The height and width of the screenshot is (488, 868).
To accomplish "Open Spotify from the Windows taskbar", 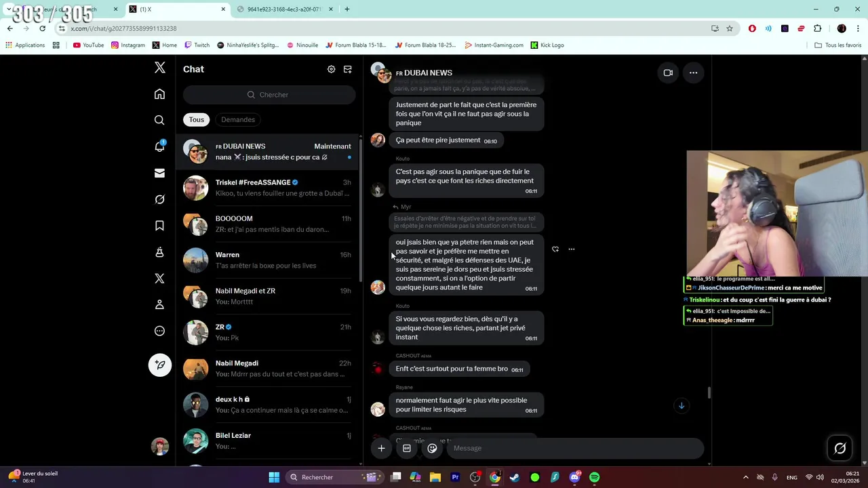I will point(594,477).
